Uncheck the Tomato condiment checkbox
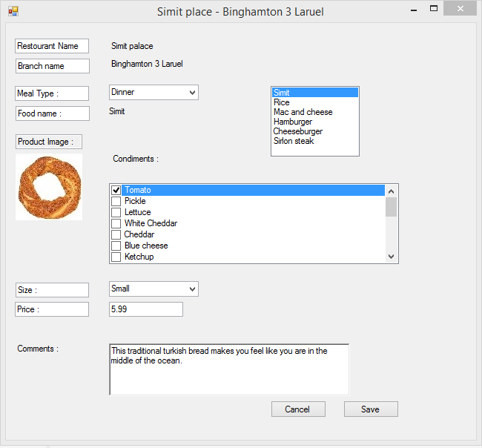The width and height of the screenshot is (482, 448). click(x=116, y=191)
